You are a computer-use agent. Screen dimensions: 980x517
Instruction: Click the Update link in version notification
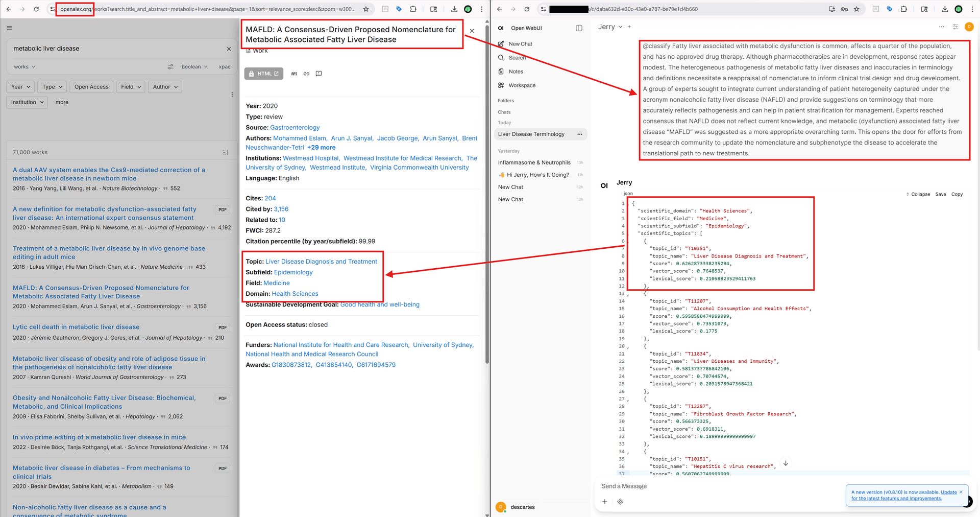pyautogui.click(x=948, y=492)
